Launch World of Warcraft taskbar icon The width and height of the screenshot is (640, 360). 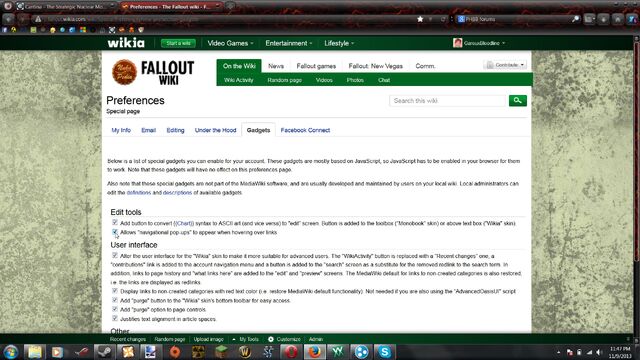(244, 352)
